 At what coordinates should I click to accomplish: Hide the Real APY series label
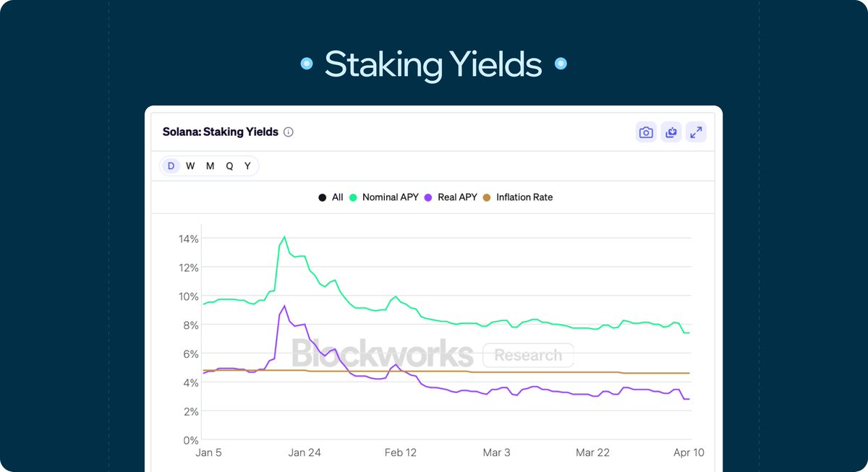[x=457, y=197]
